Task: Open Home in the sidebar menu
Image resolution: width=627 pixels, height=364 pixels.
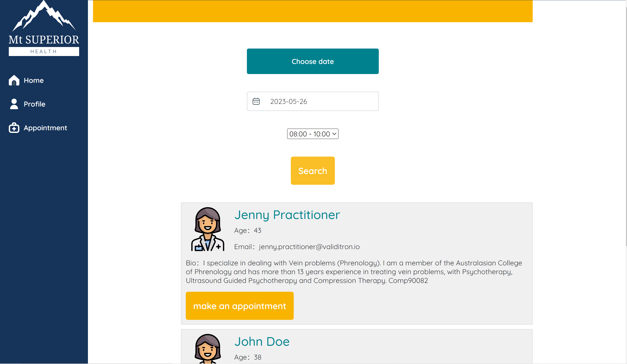Action: click(34, 80)
